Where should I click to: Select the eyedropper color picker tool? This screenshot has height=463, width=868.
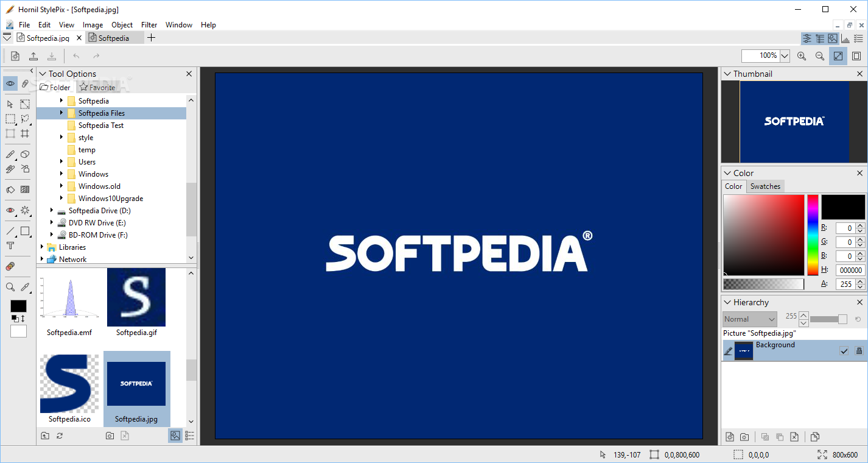point(25,287)
